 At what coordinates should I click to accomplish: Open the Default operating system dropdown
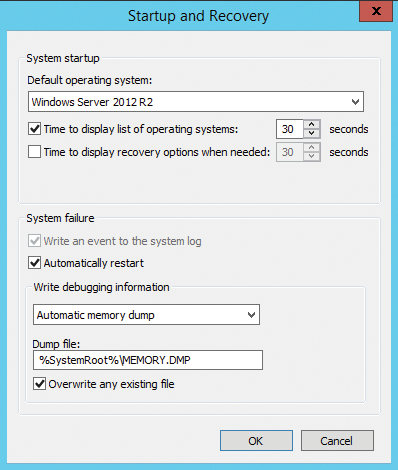(x=196, y=102)
